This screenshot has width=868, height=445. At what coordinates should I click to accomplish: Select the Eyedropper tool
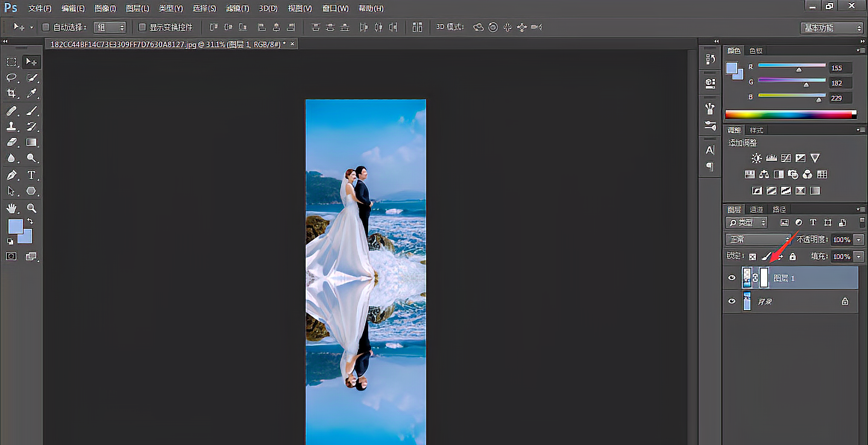click(31, 93)
